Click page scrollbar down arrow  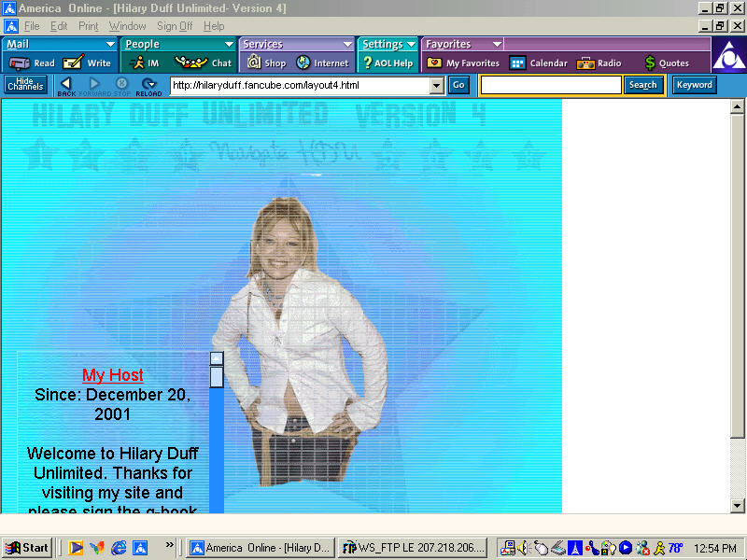737,506
